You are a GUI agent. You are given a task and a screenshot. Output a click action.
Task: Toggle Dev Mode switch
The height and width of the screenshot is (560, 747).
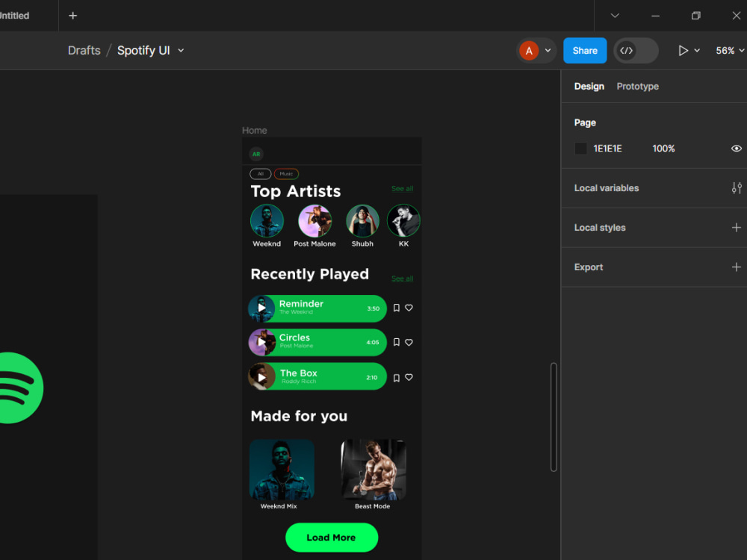point(636,51)
